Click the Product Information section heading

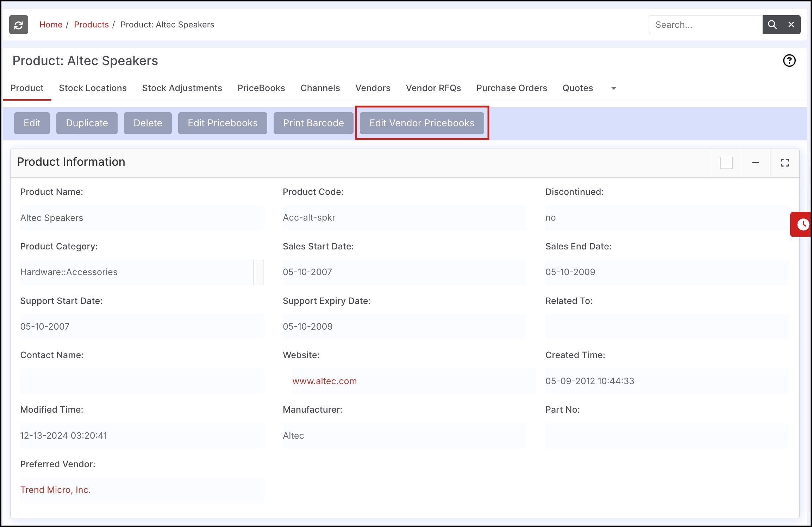coord(71,162)
